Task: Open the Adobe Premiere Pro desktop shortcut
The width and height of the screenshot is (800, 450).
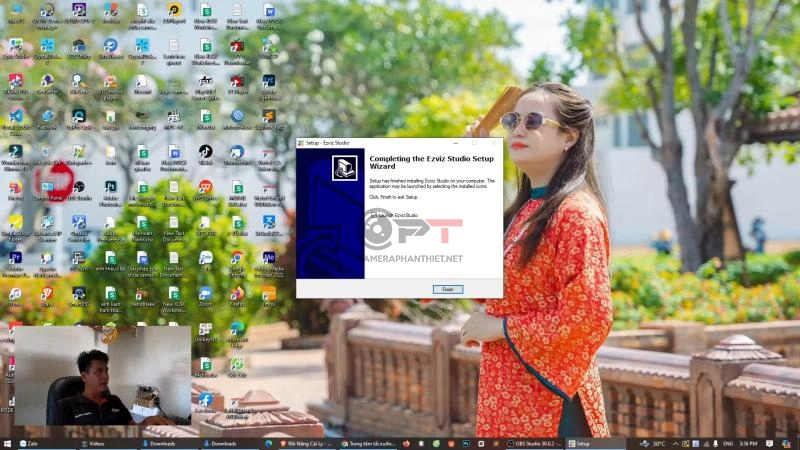Action: tap(15, 264)
